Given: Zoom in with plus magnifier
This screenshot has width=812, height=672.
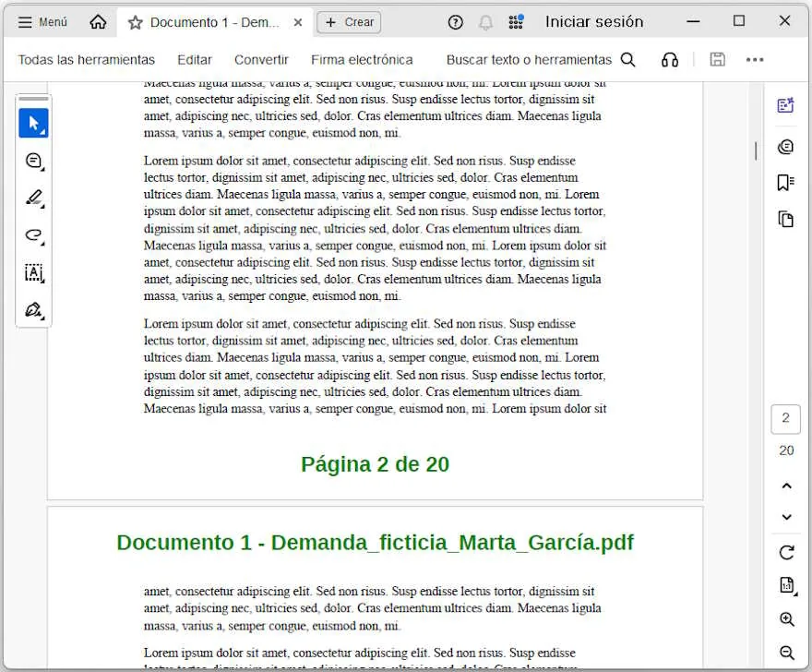Looking at the screenshot, I should pyautogui.click(x=786, y=619).
